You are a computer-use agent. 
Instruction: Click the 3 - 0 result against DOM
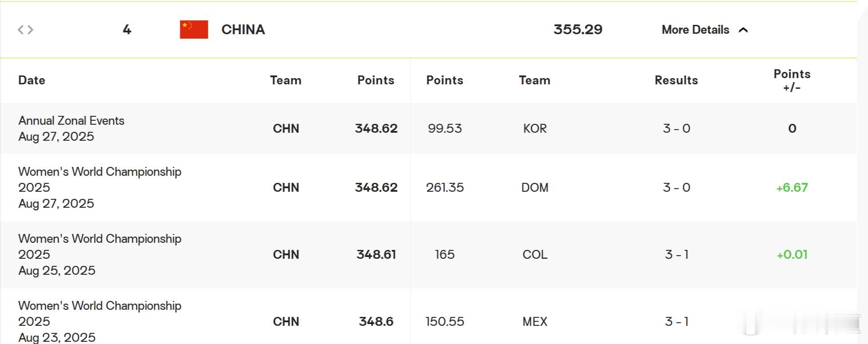coord(677,188)
